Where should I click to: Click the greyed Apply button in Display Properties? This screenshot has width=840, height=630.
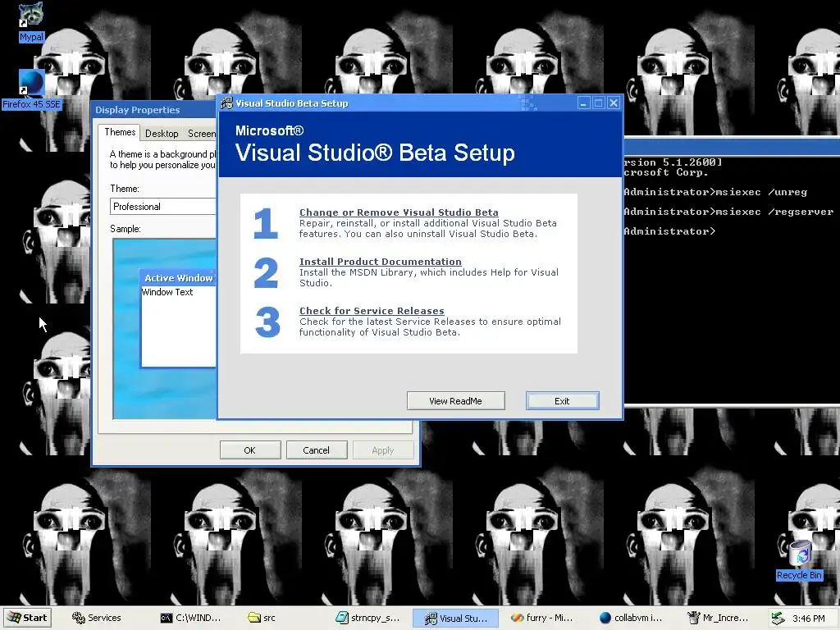coord(383,450)
